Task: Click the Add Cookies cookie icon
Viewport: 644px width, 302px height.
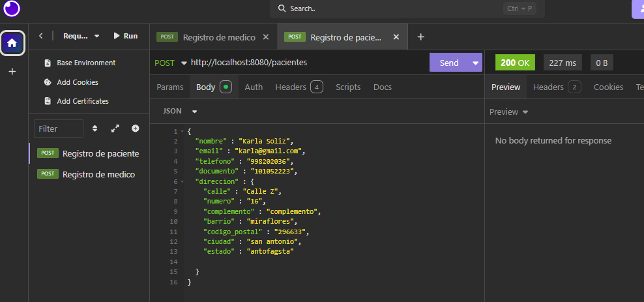Action: pos(48,82)
